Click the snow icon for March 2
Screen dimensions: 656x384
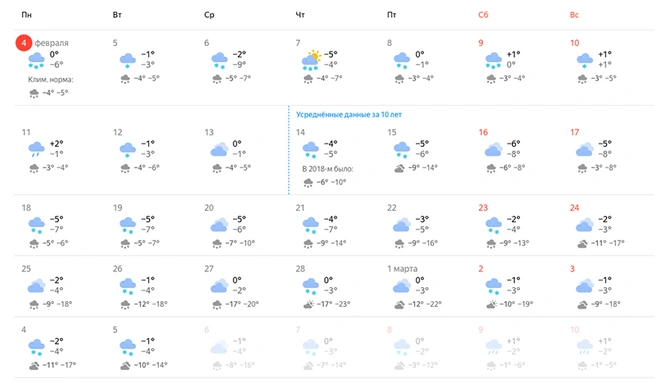point(494,287)
